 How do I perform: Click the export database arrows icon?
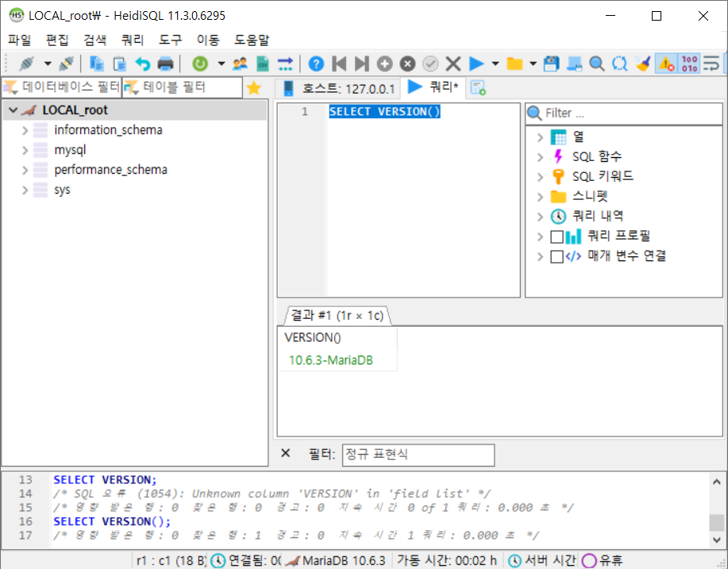coord(285,63)
